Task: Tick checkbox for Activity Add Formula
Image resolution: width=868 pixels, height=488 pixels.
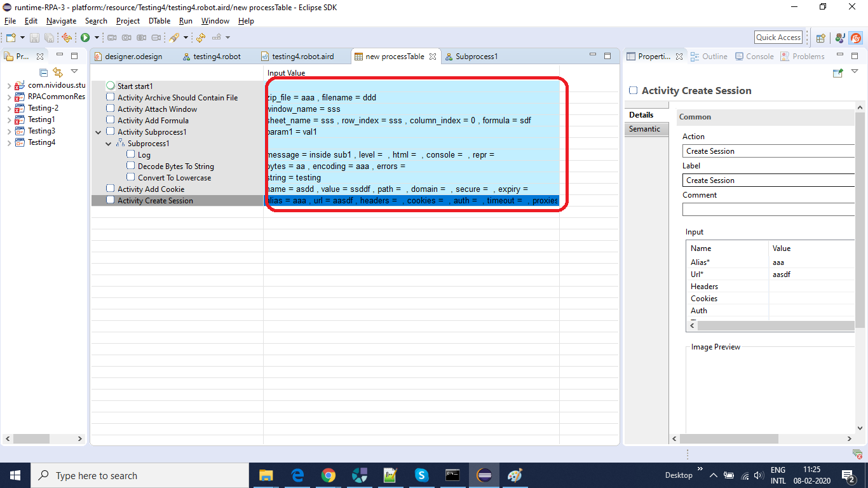Action: tap(111, 120)
